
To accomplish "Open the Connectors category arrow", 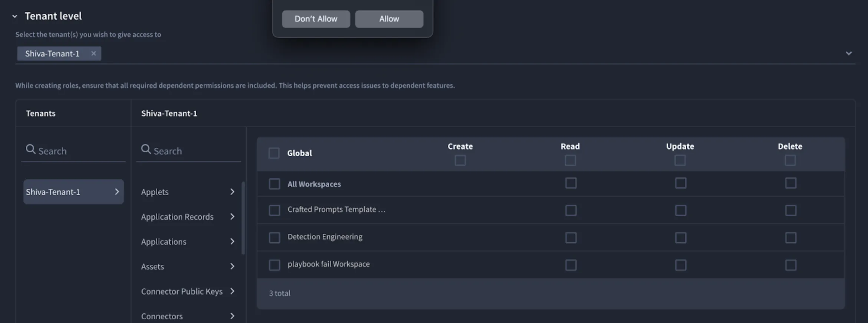I will 232,316.
